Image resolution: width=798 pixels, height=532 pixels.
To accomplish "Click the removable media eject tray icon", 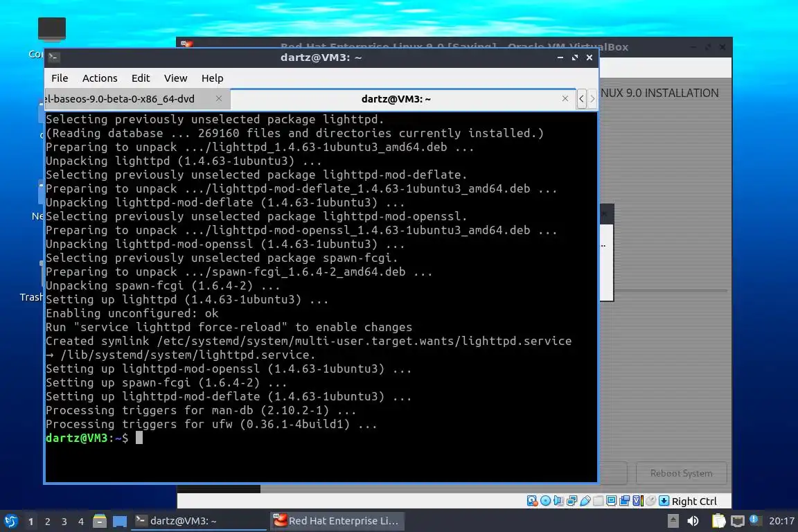I will tap(673, 521).
